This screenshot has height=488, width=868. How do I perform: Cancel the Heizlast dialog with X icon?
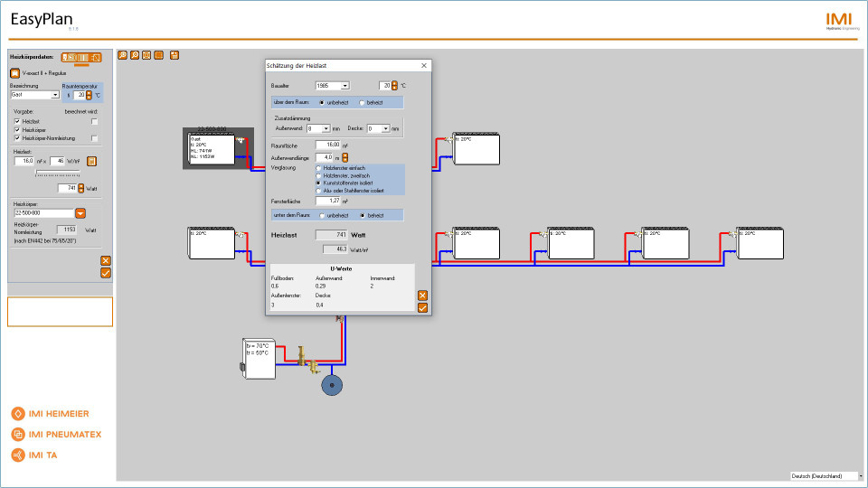click(x=422, y=296)
